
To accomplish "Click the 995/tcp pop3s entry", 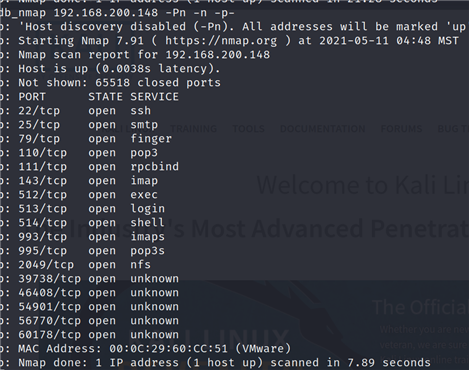I will [92, 251].
